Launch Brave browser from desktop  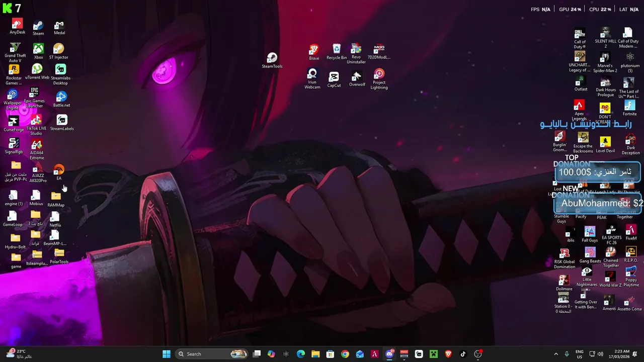click(x=314, y=52)
